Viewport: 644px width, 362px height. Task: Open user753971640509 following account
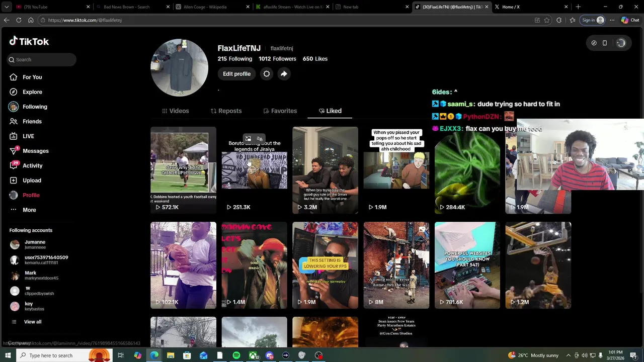(40, 260)
